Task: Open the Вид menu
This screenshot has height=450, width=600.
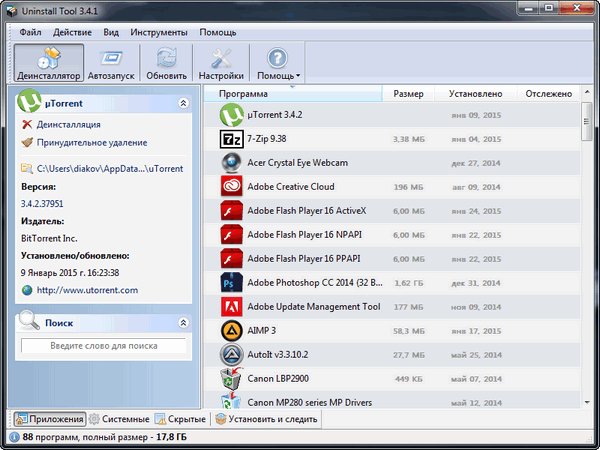Action: click(x=111, y=33)
